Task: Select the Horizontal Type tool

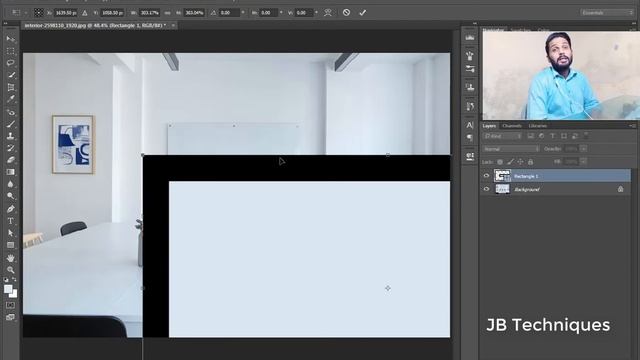Action: coord(11,221)
